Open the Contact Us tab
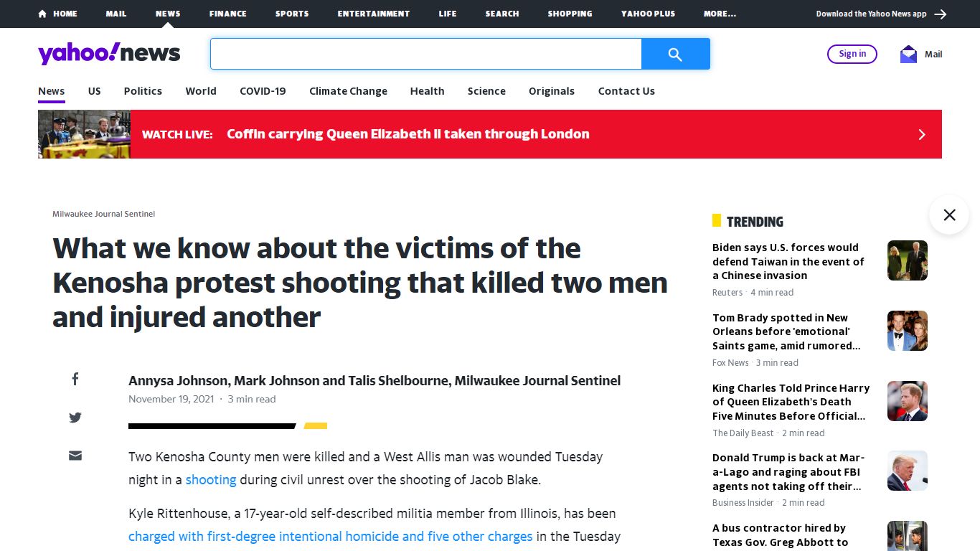980x551 pixels. [x=626, y=91]
